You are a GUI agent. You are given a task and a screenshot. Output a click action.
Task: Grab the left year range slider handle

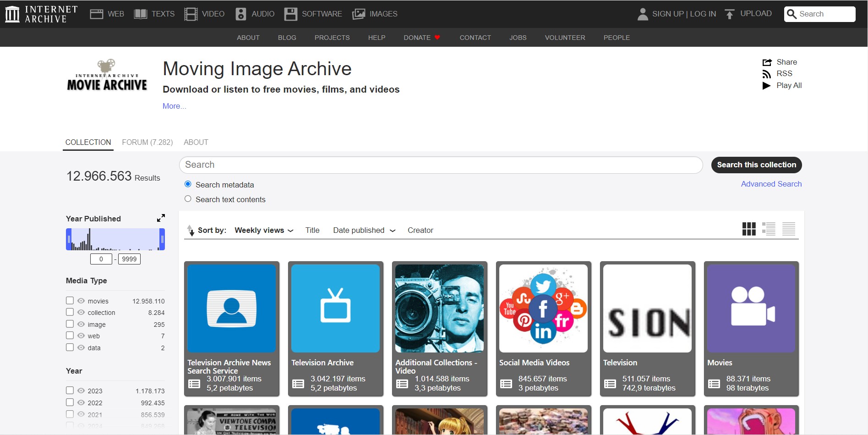69,239
